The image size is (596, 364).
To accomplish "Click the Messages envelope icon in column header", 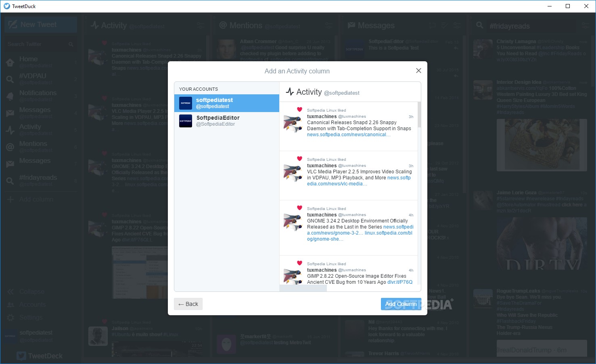I will pos(351,25).
